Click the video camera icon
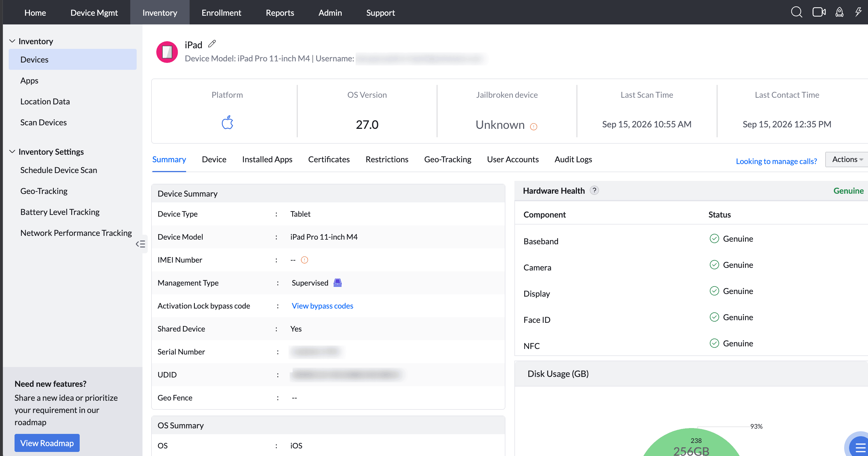868x456 pixels. coord(819,12)
